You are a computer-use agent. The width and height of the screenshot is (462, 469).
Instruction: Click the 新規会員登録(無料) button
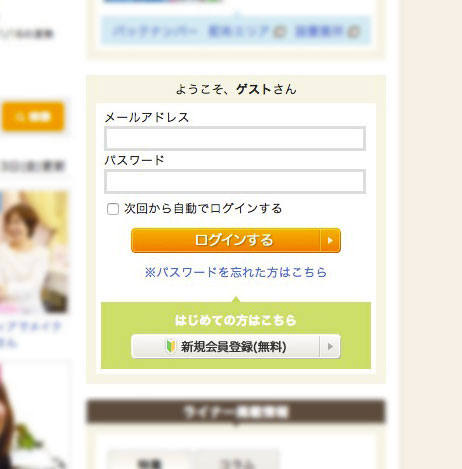click(236, 346)
